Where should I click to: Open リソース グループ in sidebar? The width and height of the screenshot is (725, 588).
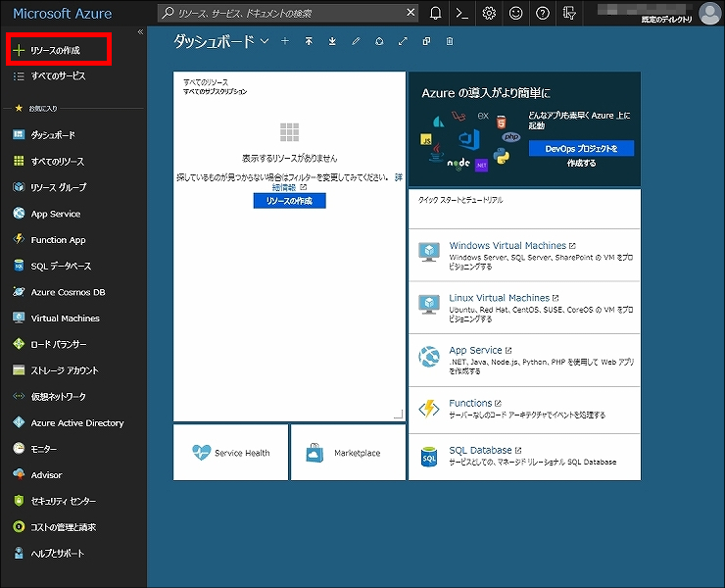tap(49, 187)
